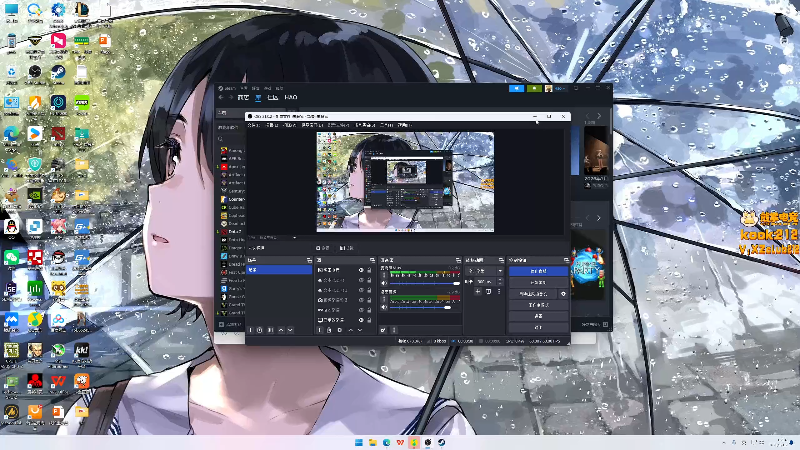Toggle eye visibility of second source row
The image size is (800, 450).
[361, 280]
